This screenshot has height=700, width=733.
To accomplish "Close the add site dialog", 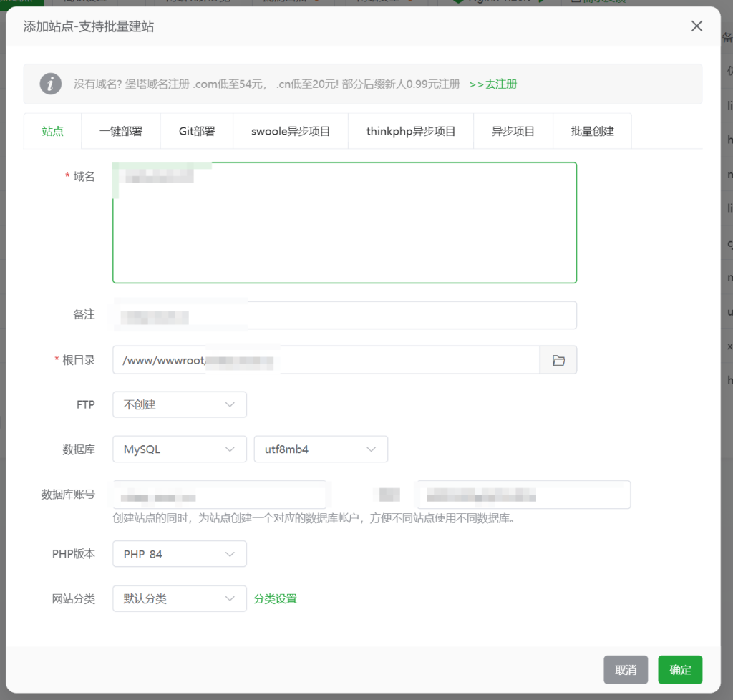I will click(696, 26).
